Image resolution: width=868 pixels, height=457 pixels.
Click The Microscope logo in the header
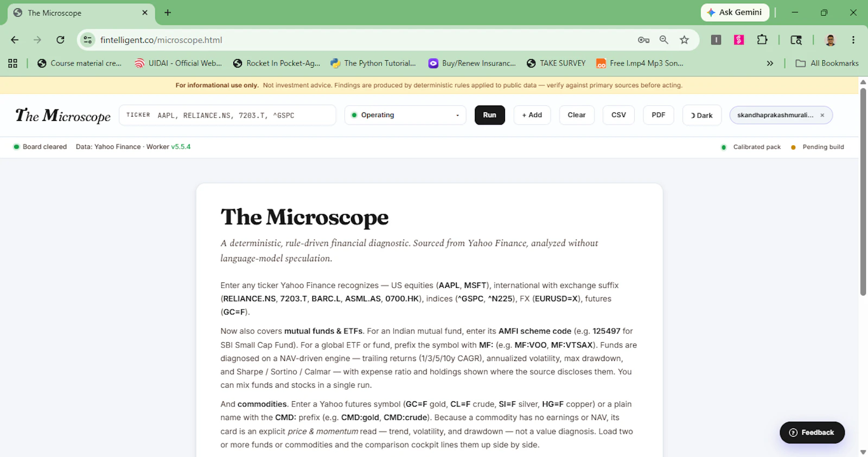63,115
